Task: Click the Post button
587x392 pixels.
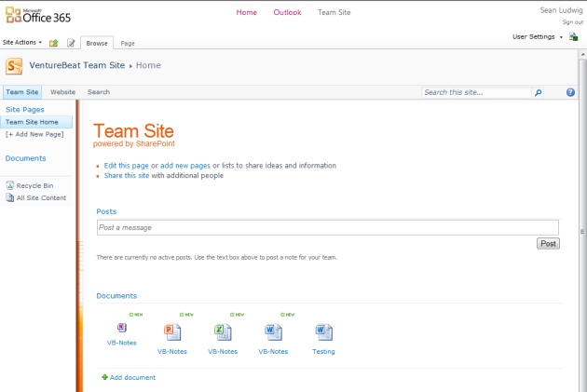Action: [548, 244]
